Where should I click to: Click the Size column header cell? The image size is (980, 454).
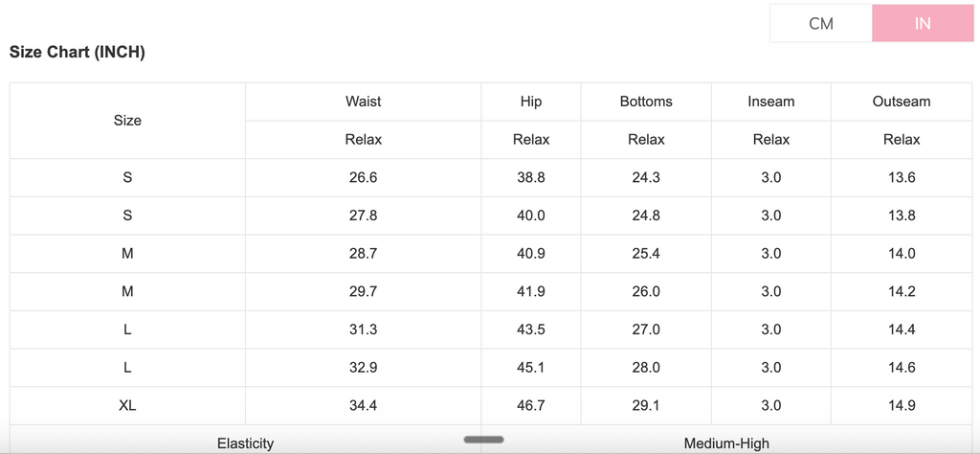click(127, 121)
